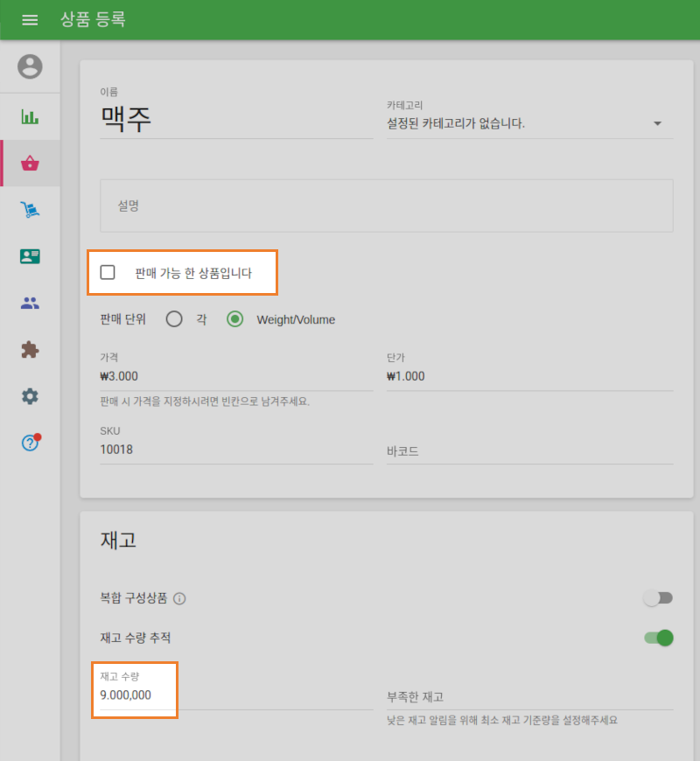
Task: Open the help icon with red notification badge
Action: click(30, 443)
